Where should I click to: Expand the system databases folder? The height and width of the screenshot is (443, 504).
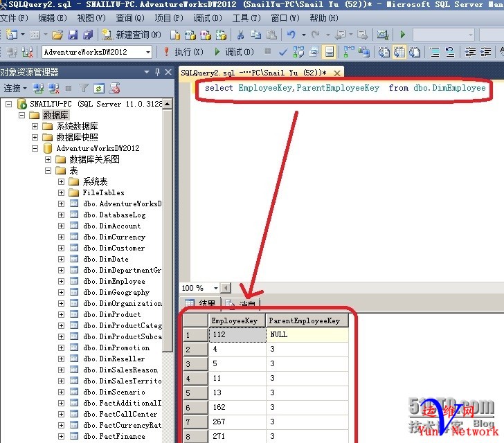point(35,126)
